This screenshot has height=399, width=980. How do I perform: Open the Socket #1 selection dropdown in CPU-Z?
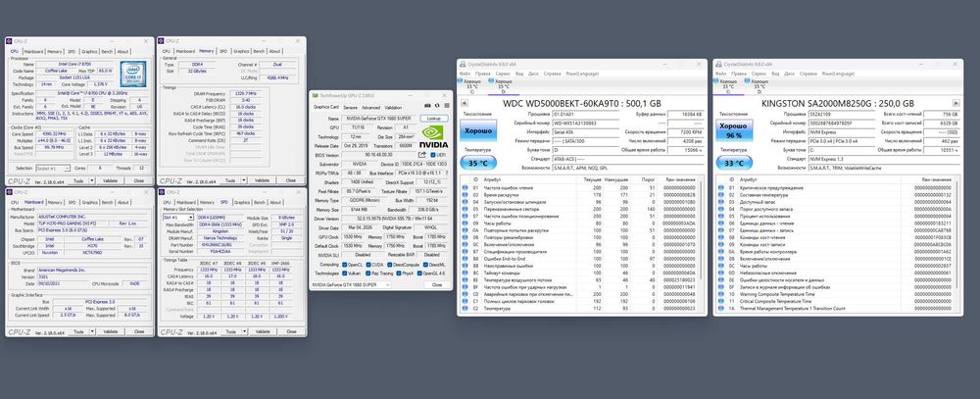click(53, 169)
